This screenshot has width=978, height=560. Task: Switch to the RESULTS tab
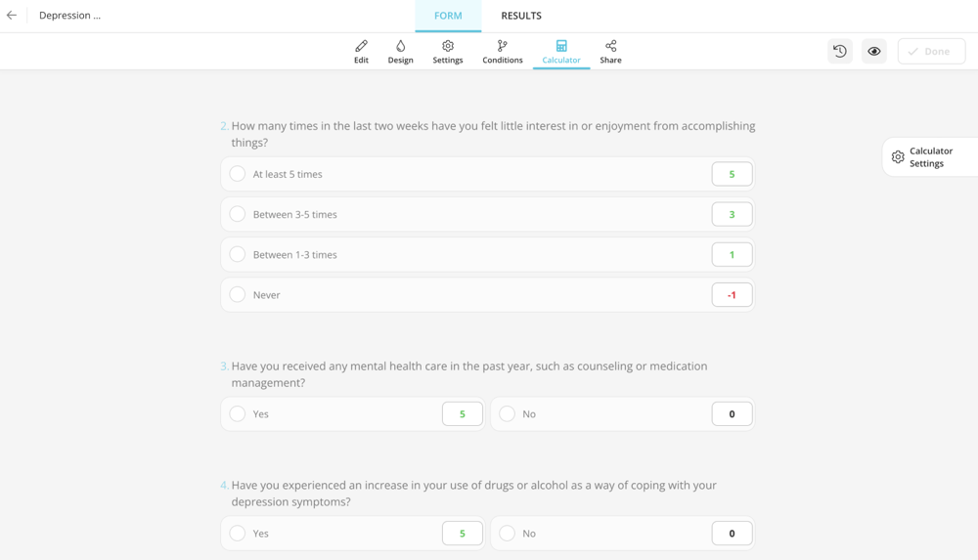point(521,16)
